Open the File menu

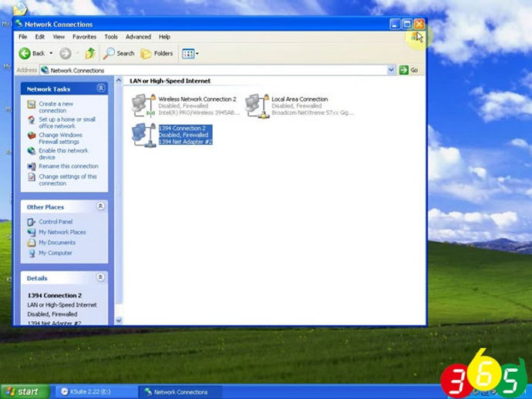(x=22, y=37)
